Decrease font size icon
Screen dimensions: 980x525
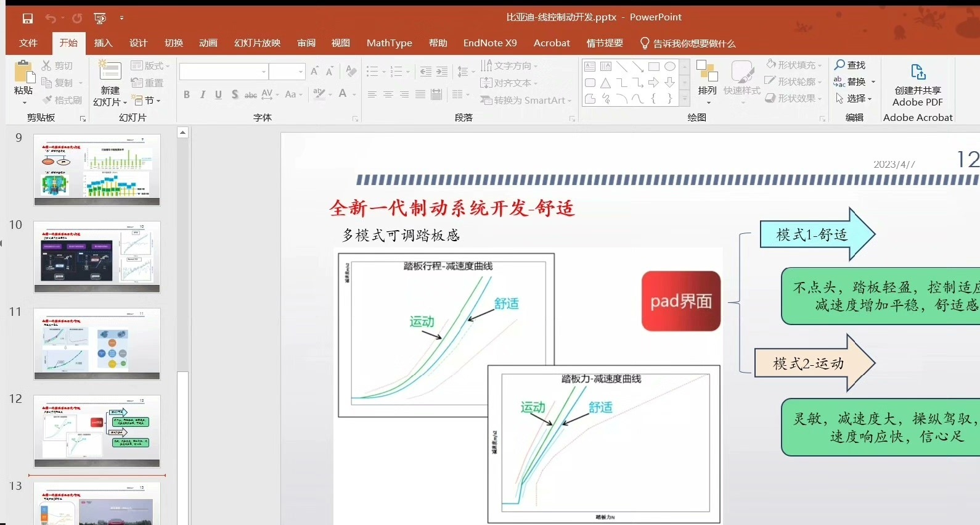(x=330, y=72)
